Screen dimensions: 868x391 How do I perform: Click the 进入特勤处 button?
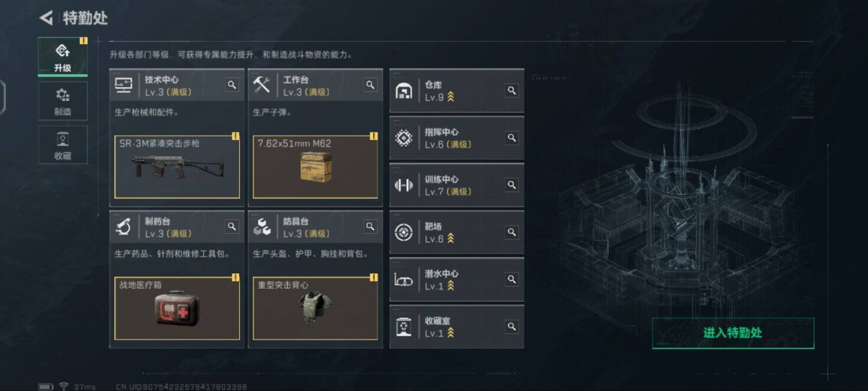tap(733, 333)
